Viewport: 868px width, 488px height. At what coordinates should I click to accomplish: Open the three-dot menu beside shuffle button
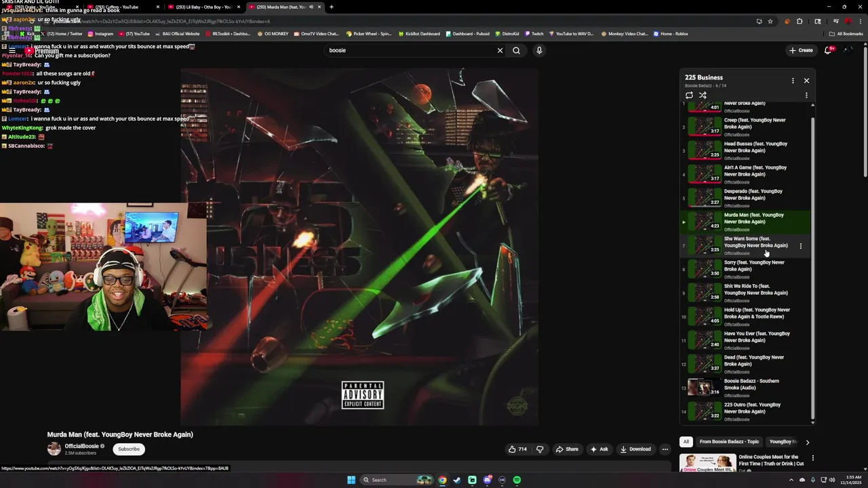(806, 95)
